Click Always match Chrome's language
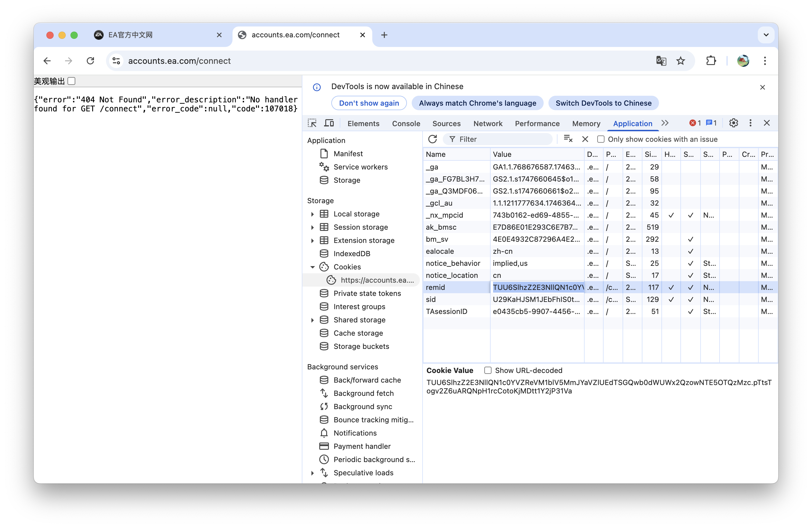The image size is (812, 528). (477, 103)
